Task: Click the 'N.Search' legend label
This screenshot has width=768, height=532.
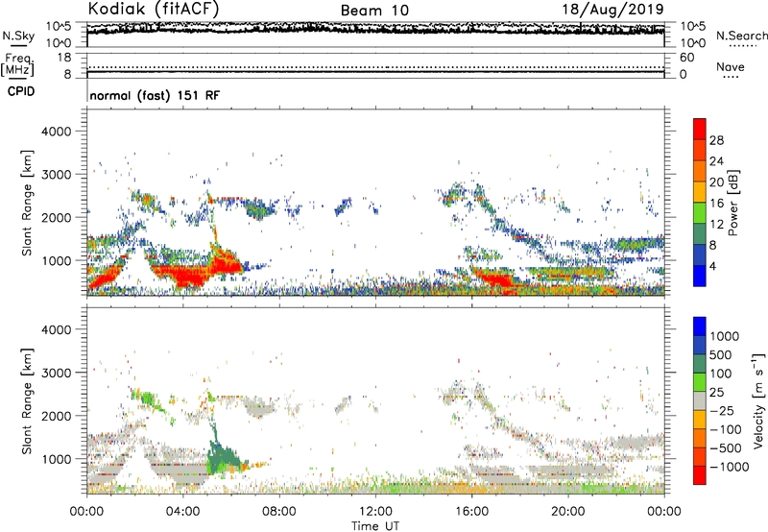Action: (741, 36)
